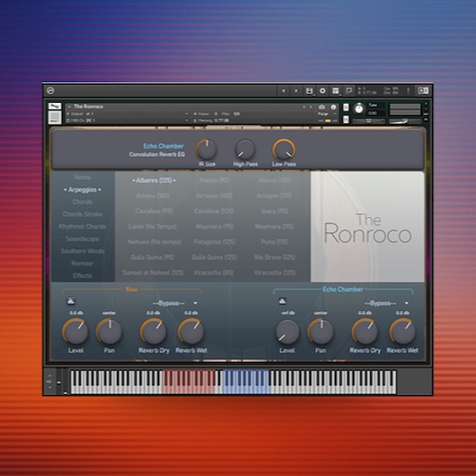Select the Chords Stroke category
The image size is (476, 476).
click(x=83, y=214)
